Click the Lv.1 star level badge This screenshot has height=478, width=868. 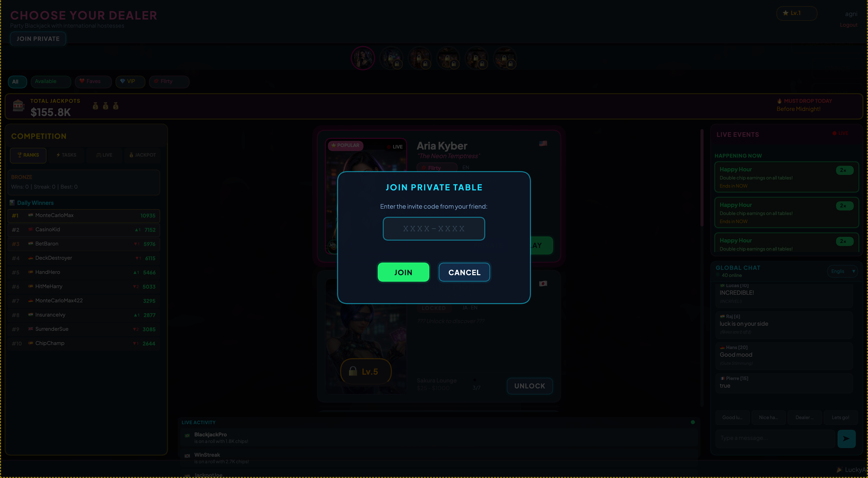796,13
